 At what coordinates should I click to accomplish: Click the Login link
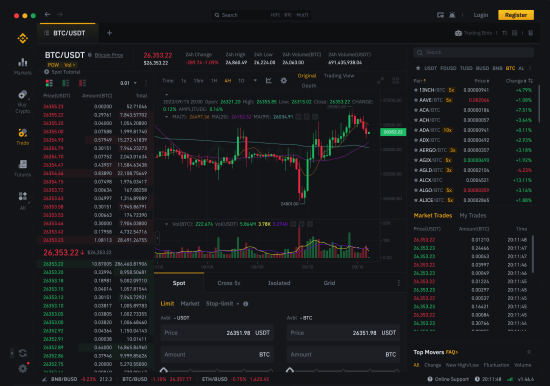[481, 15]
